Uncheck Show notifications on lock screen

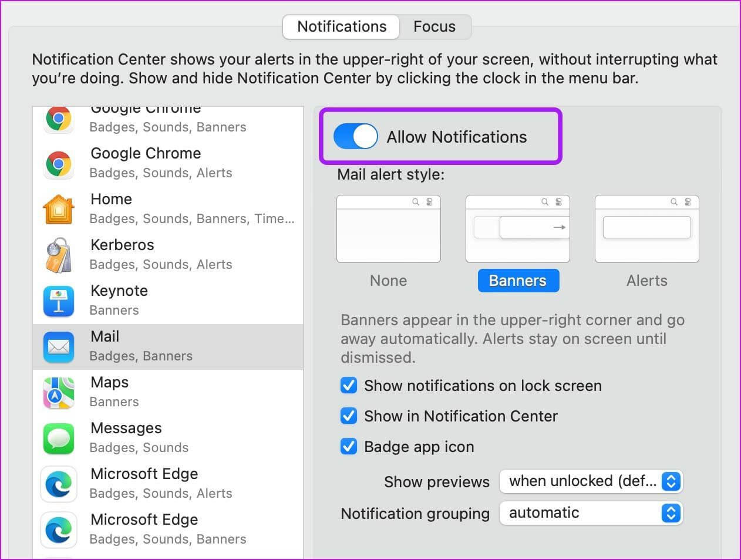click(x=349, y=386)
